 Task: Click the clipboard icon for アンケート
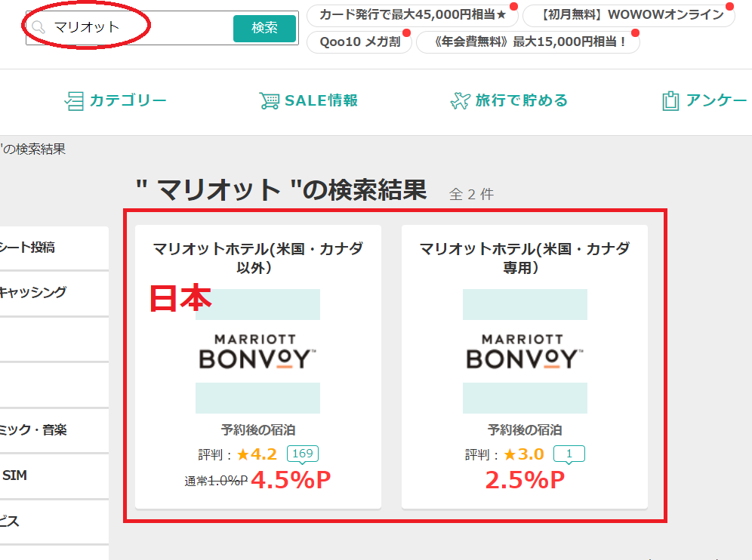point(670,101)
